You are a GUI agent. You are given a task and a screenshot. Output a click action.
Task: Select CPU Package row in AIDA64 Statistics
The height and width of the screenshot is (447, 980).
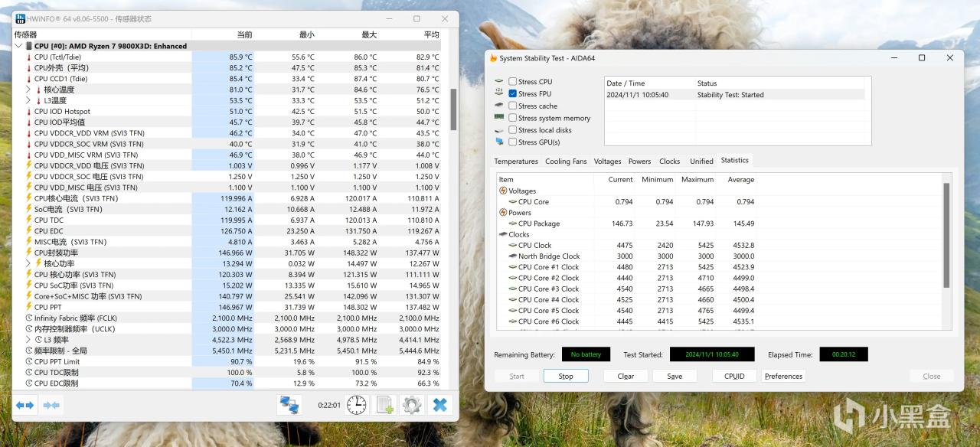click(x=627, y=223)
